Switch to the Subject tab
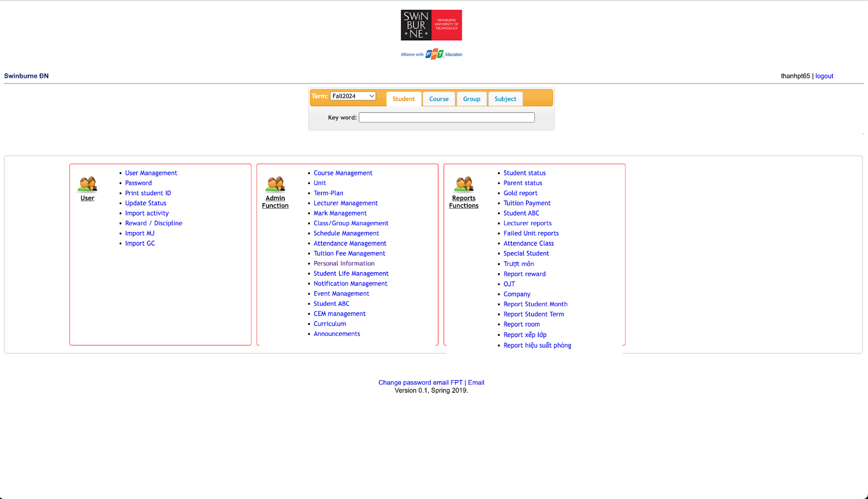This screenshot has height=499, width=868. click(x=505, y=99)
